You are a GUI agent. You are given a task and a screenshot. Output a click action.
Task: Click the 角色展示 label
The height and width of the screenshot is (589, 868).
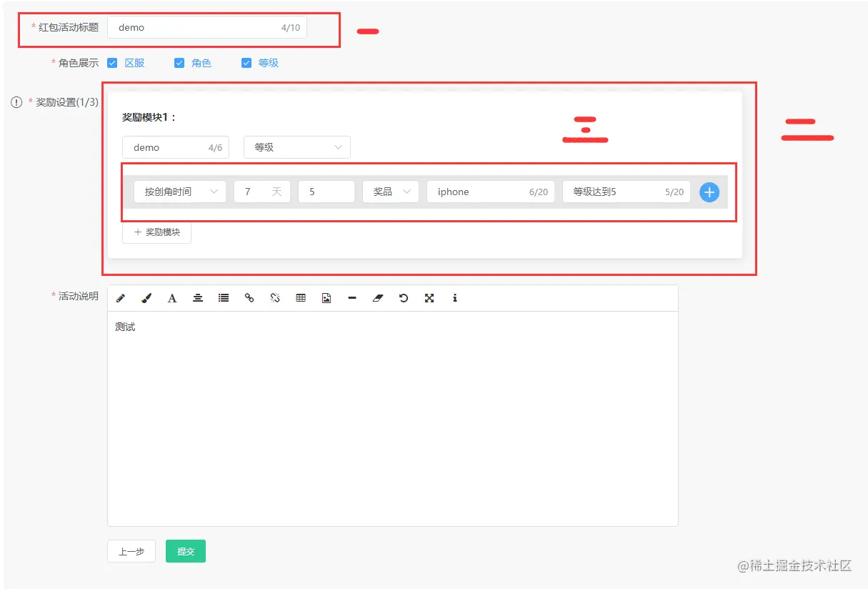click(79, 63)
